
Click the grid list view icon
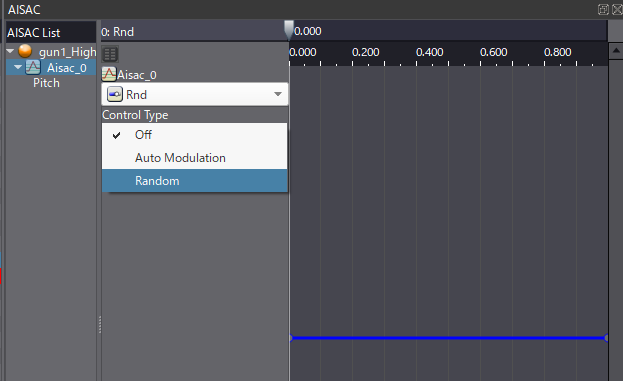[x=110, y=54]
